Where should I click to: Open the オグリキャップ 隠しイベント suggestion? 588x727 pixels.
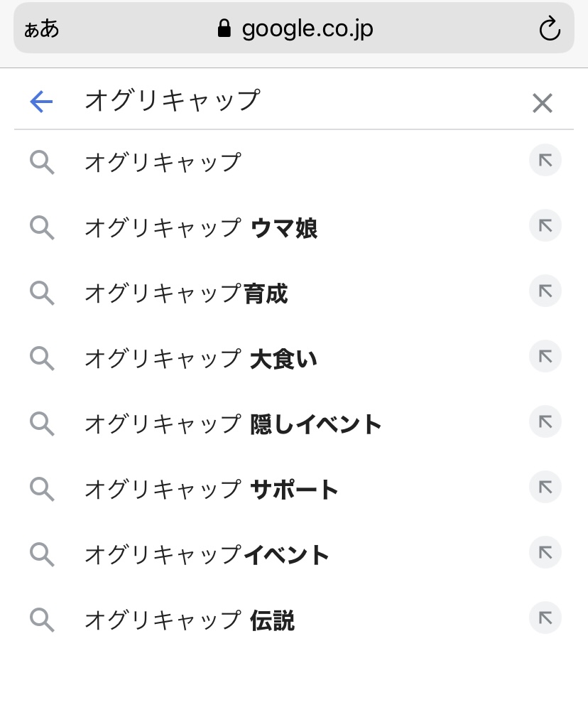point(233,424)
